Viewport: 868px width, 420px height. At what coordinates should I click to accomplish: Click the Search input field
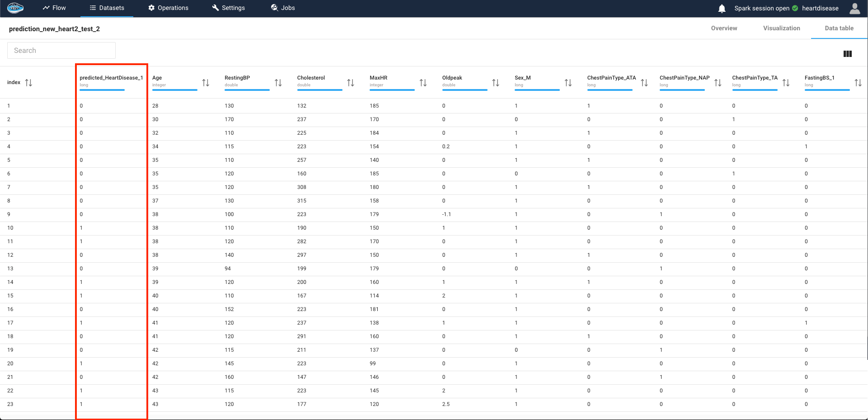click(x=61, y=51)
